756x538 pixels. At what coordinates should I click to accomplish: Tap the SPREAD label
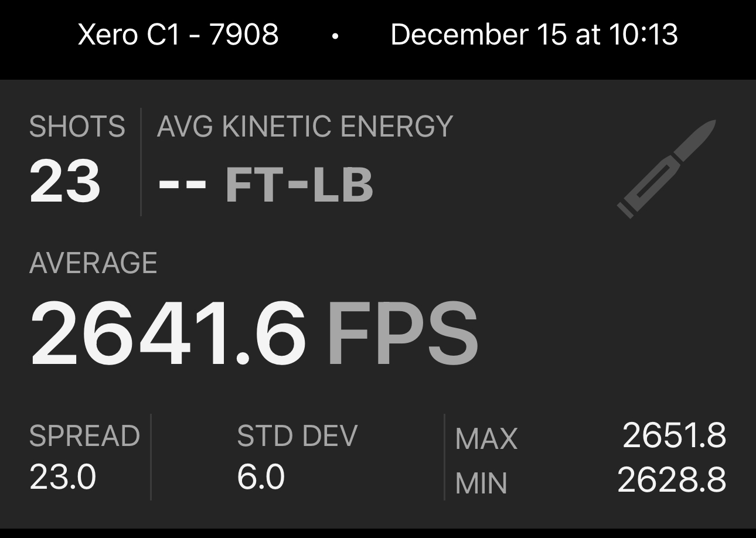[x=84, y=435]
